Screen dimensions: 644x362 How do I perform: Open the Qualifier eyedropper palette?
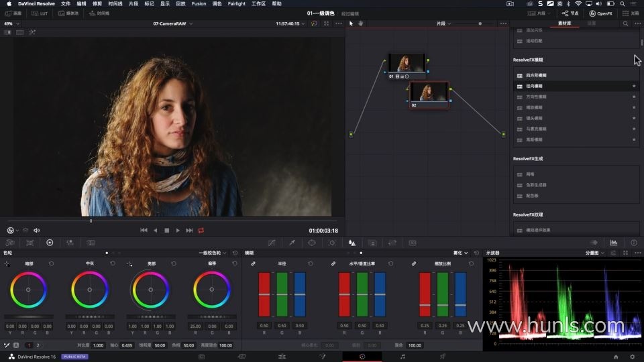pyautogui.click(x=292, y=243)
